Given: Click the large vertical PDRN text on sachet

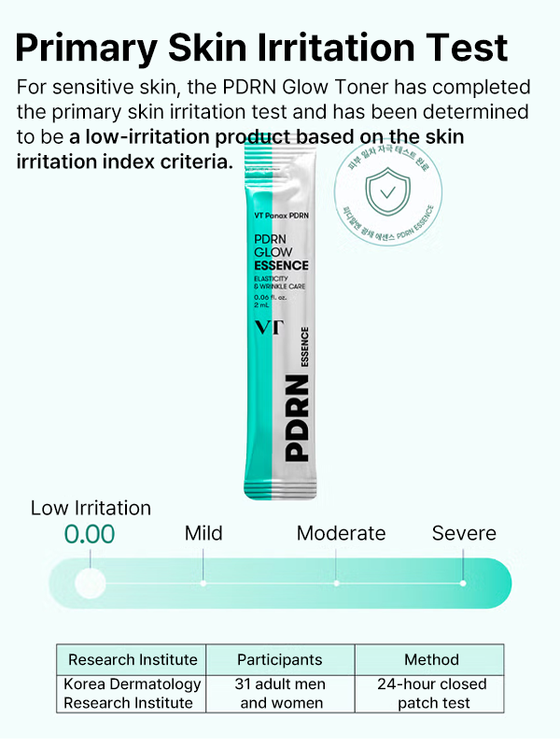Looking at the screenshot, I should [x=297, y=418].
